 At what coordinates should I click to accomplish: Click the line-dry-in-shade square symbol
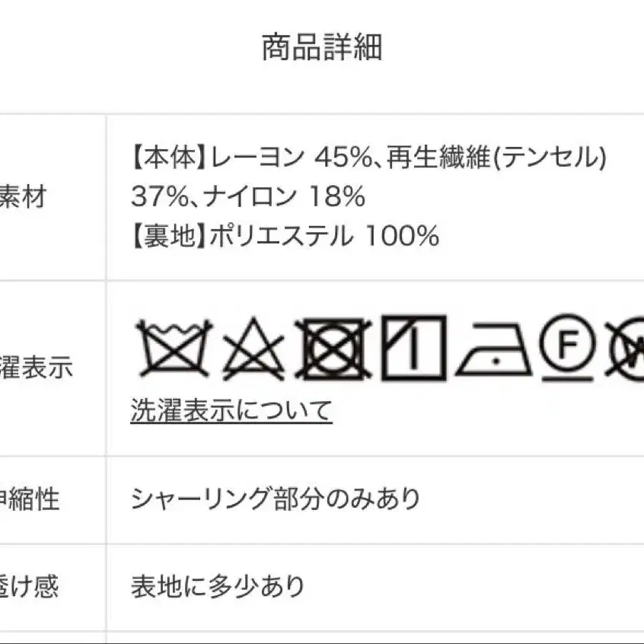pyautogui.click(x=414, y=348)
